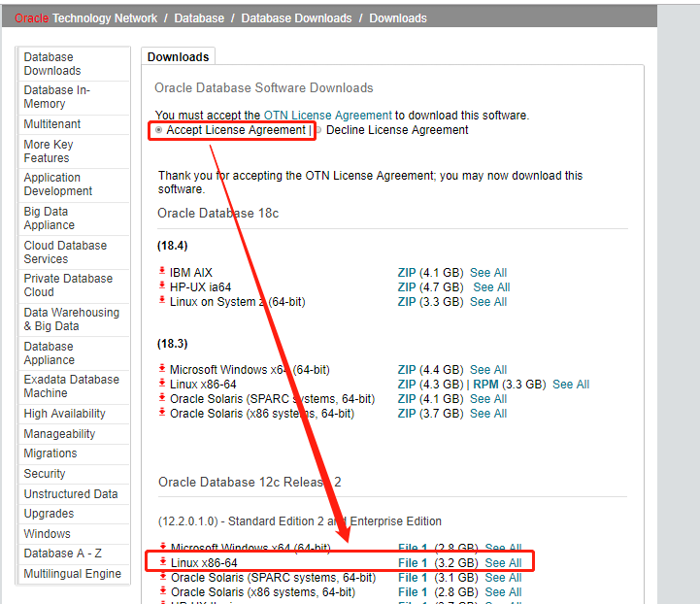The height and width of the screenshot is (604, 700).
Task: Download IBM AIX ZIP (4.1 GB)
Action: (407, 273)
